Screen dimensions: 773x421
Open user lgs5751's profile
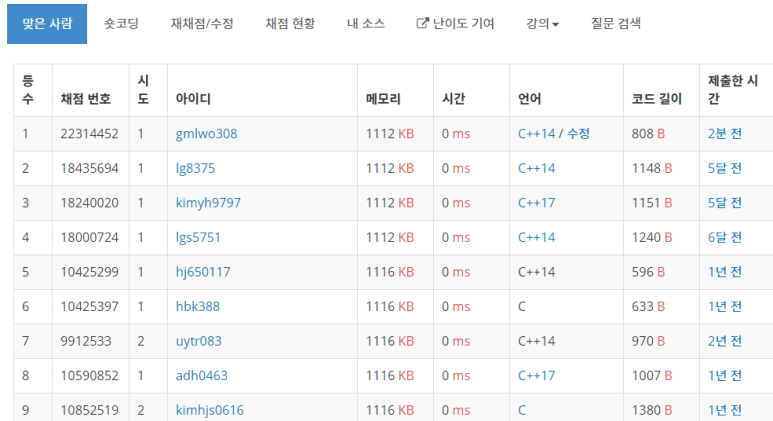198,237
